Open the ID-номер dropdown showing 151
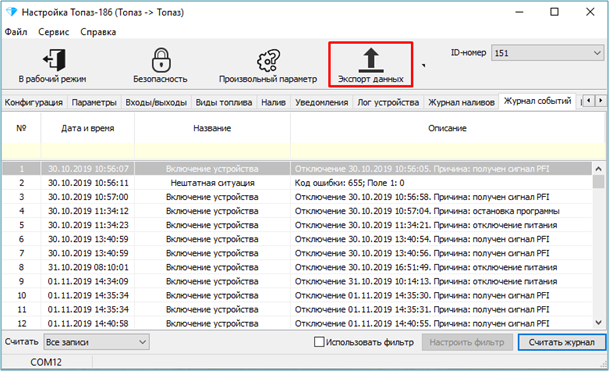Viewport: 609px width, 371px height. coord(547,53)
